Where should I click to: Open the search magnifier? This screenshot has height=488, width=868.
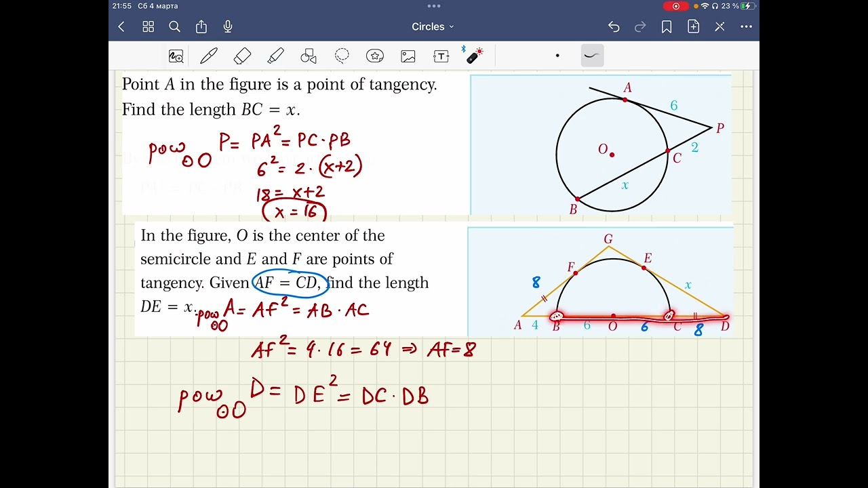pyautogui.click(x=174, y=26)
